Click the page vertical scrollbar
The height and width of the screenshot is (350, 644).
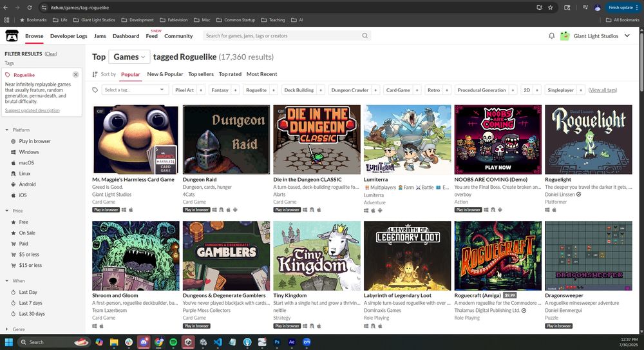click(x=641, y=62)
